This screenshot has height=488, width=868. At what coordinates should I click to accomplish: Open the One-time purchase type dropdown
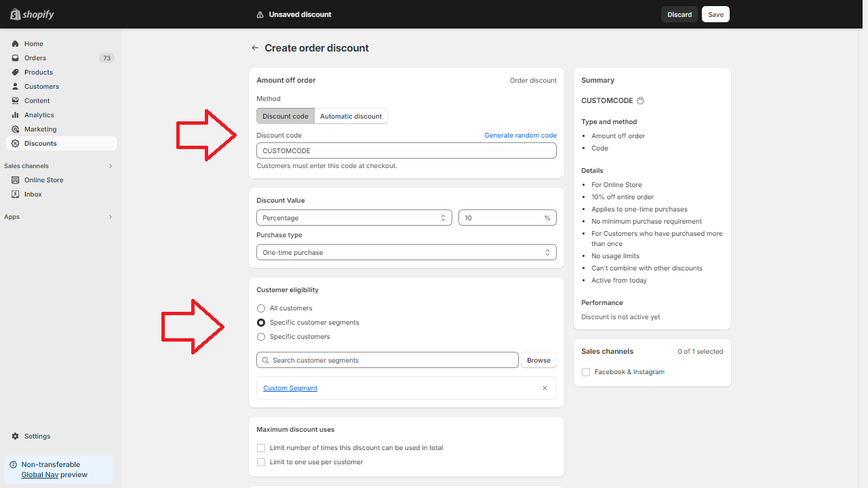(x=406, y=253)
